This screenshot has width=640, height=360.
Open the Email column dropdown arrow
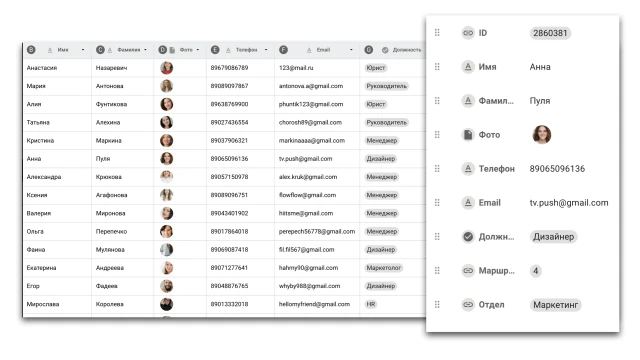point(351,50)
